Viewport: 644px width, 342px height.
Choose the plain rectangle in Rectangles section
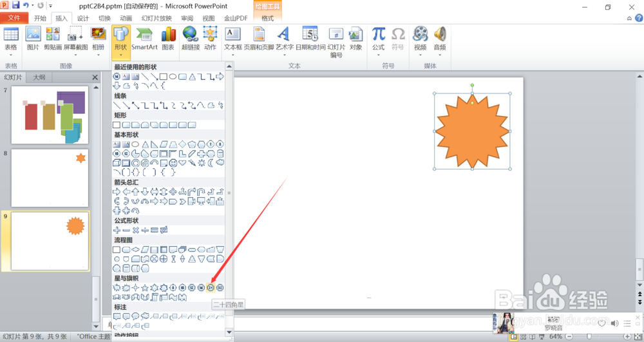click(x=117, y=125)
